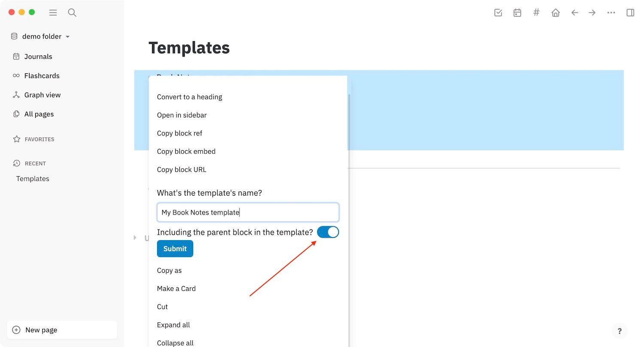Toggle the left sidebar with hamburger icon
This screenshot has width=644, height=347.
53,12
